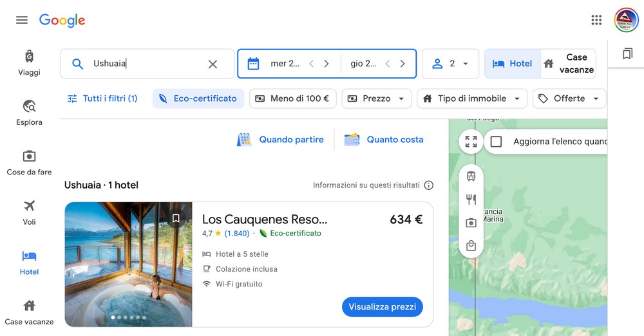Show shopping places on the map
This screenshot has height=336, width=644.
coord(471,246)
